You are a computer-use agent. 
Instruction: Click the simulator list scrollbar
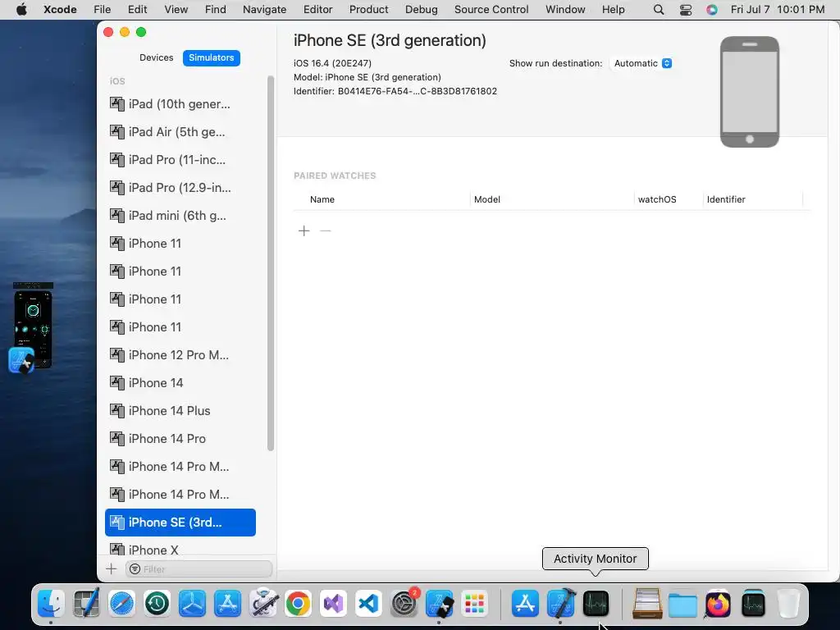click(x=271, y=263)
